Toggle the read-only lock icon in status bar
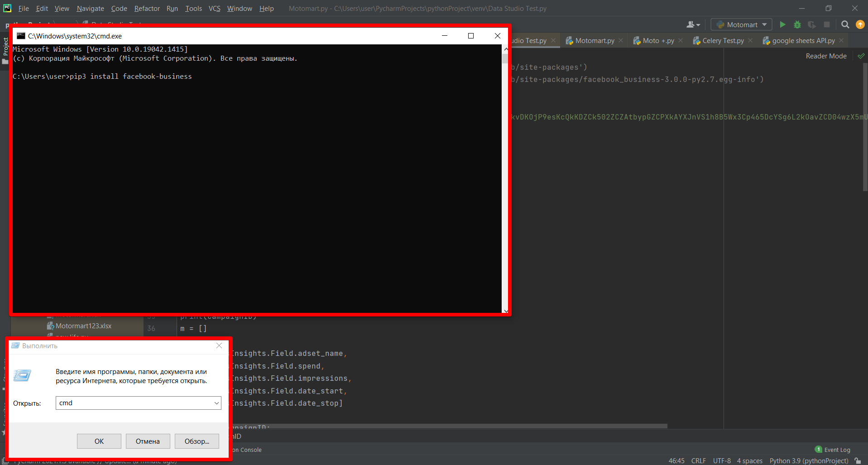This screenshot has width=868, height=465. (x=858, y=460)
